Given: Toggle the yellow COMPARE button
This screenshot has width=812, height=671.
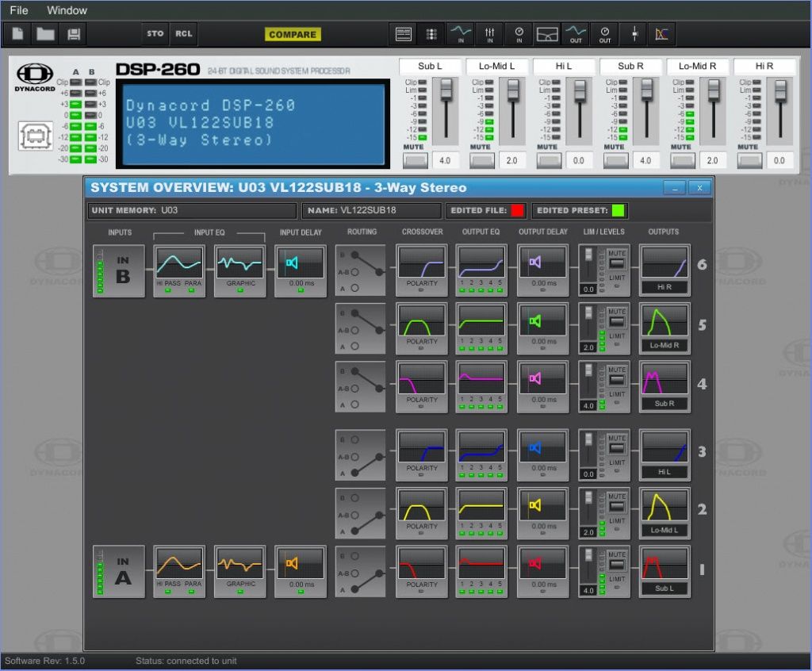Looking at the screenshot, I should tap(293, 34).
